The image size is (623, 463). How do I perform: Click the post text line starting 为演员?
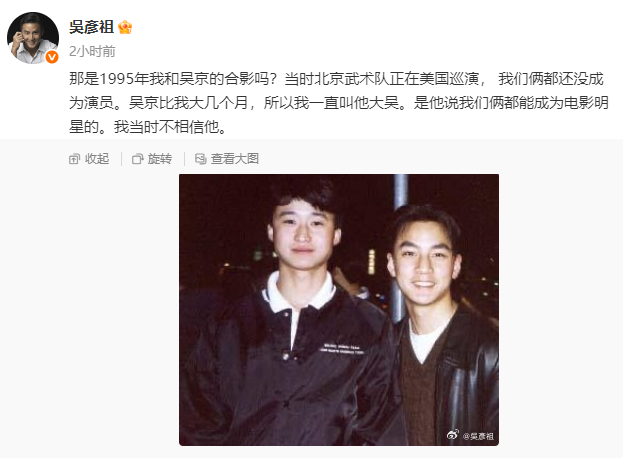339,103
